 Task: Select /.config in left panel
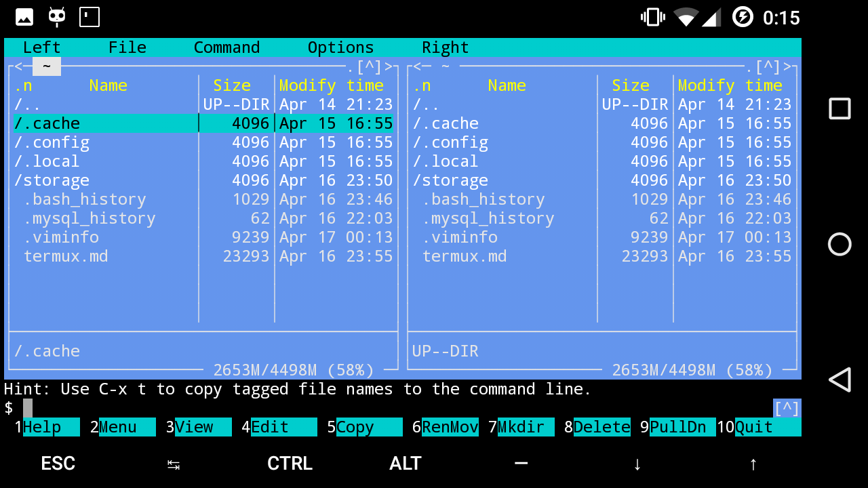[x=203, y=142]
